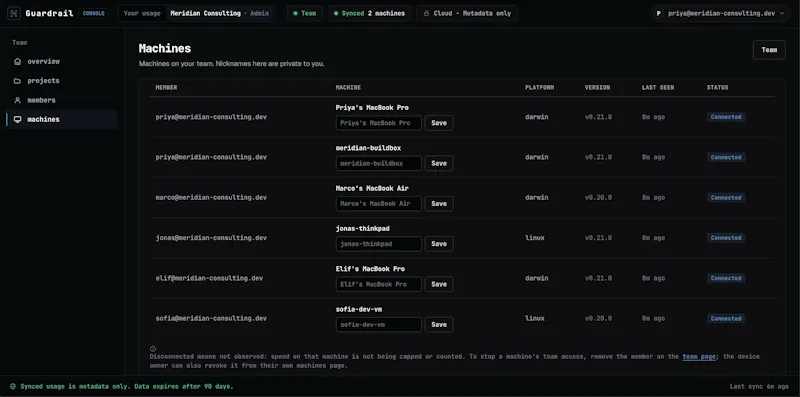
Task: Focus the Priya's MacBook Pro nickname field
Action: pyautogui.click(x=379, y=123)
